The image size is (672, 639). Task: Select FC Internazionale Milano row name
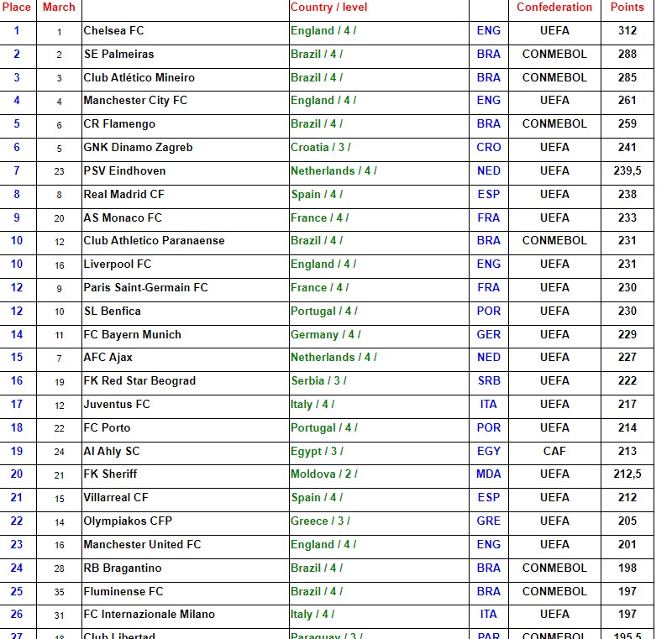(149, 615)
